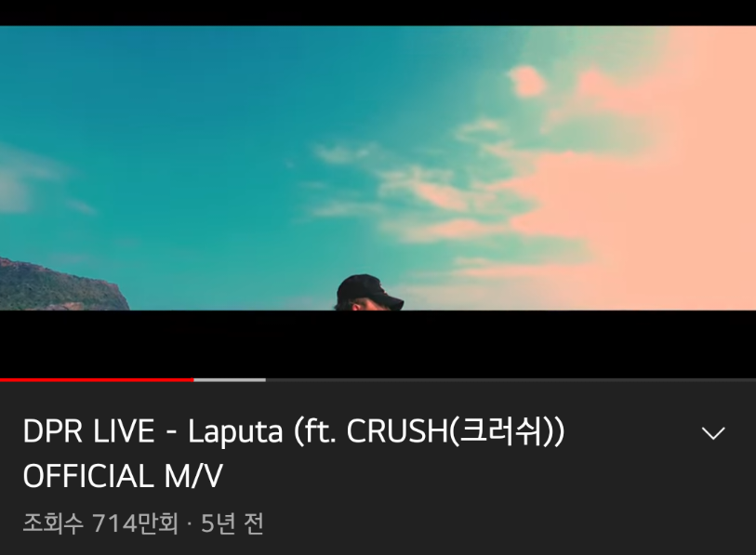
Task: Tap the rocky cliff in the video frame
Action: tap(60, 285)
